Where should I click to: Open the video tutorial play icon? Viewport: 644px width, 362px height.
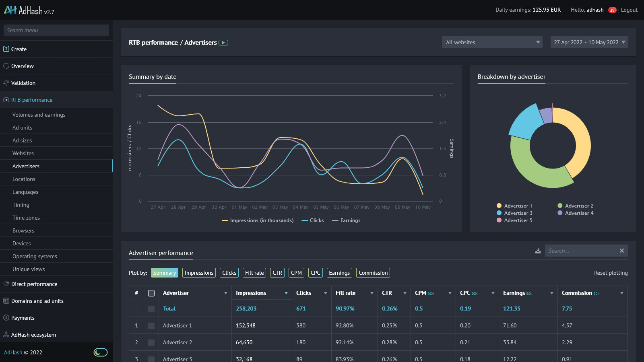(223, 43)
